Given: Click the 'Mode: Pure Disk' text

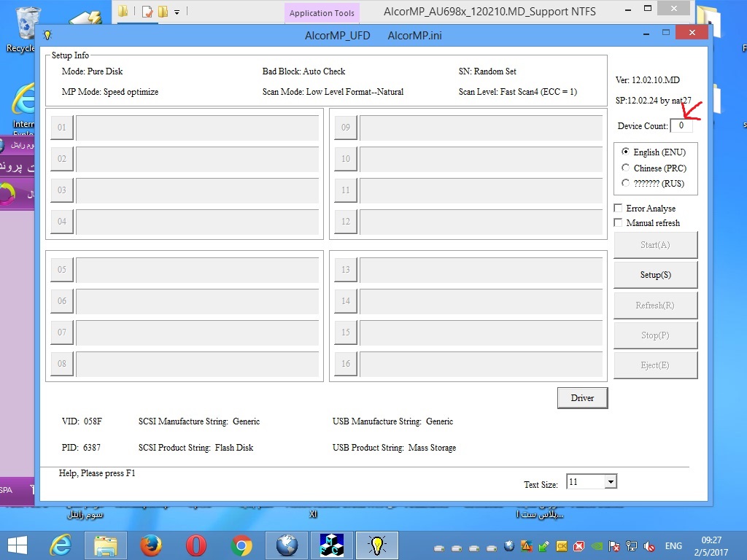Looking at the screenshot, I should [x=92, y=71].
